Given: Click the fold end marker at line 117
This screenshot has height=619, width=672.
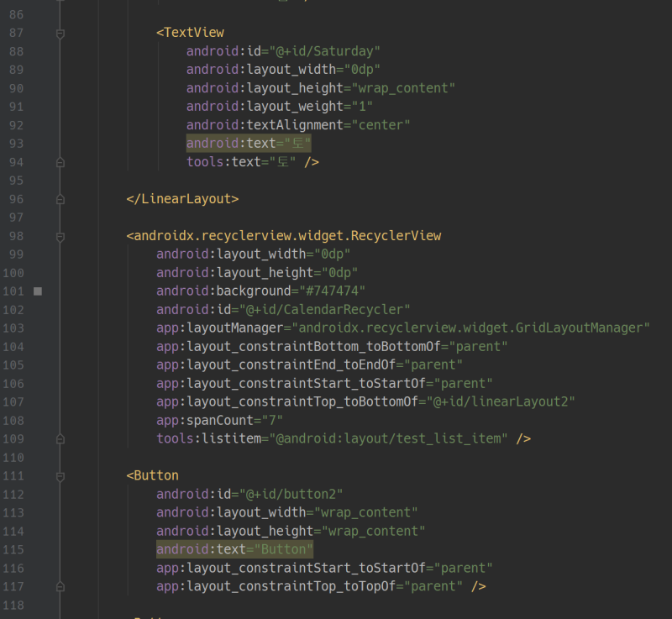Looking at the screenshot, I should (60, 587).
